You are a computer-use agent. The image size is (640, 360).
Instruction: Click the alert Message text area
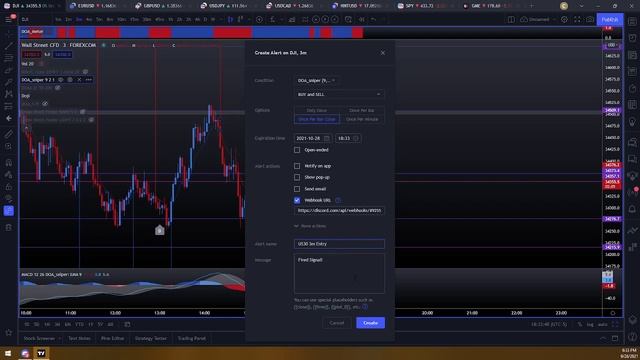(x=339, y=273)
